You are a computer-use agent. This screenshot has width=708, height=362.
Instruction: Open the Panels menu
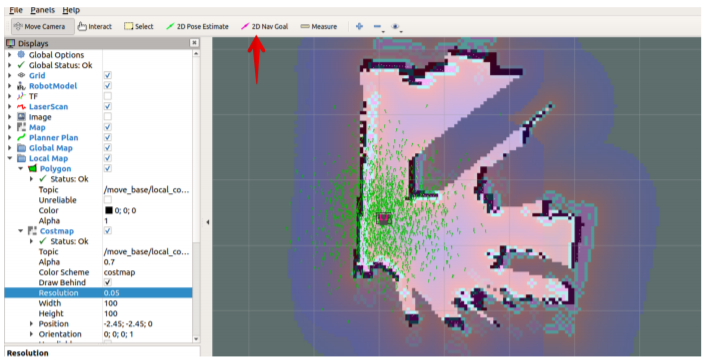42,10
